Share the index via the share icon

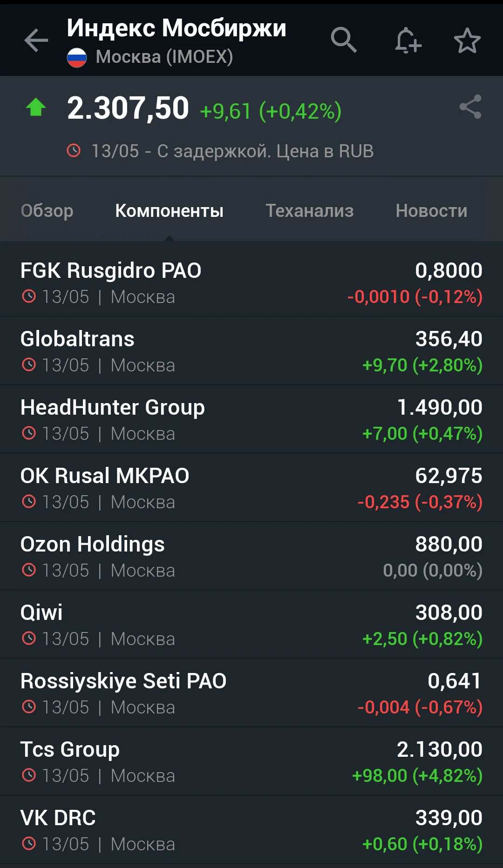470,107
